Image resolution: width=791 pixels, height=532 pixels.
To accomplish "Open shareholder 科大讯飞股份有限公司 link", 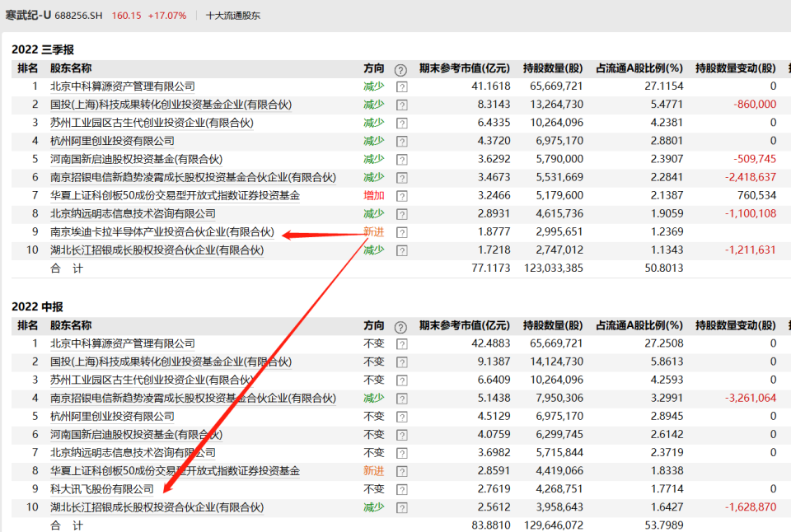I will pyautogui.click(x=102, y=488).
